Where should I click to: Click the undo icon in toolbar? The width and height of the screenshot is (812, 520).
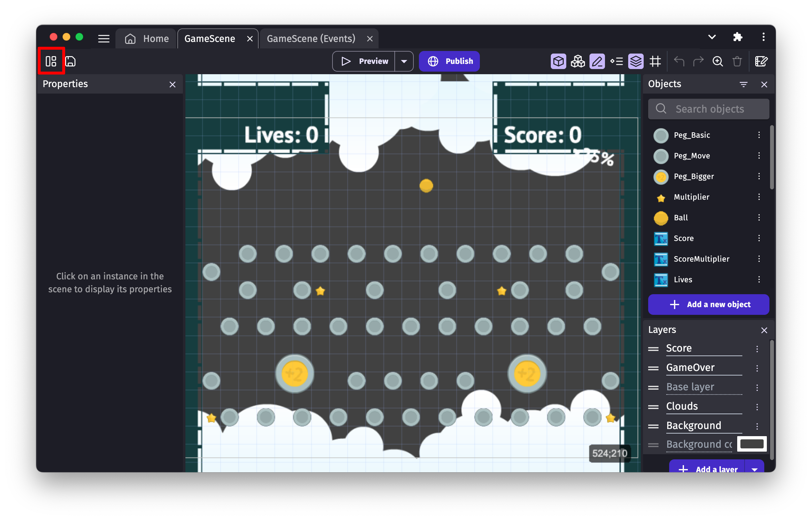679,62
